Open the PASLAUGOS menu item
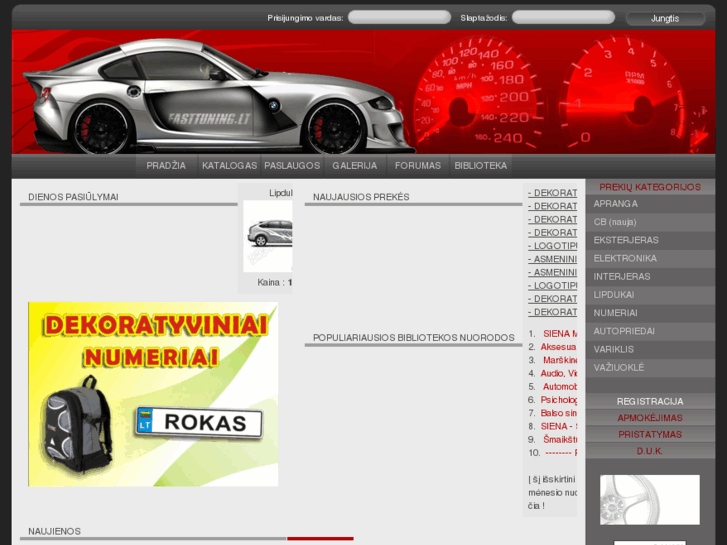This screenshot has height=545, width=727. point(292,166)
